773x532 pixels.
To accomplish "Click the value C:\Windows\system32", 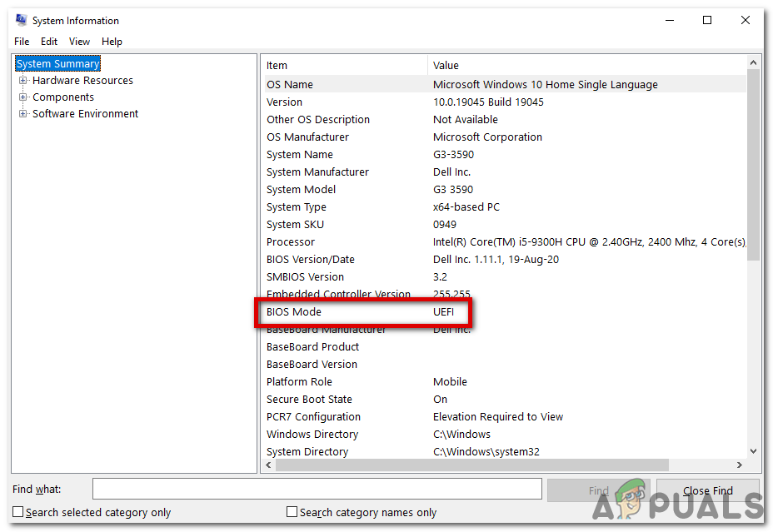I will pyautogui.click(x=486, y=452).
